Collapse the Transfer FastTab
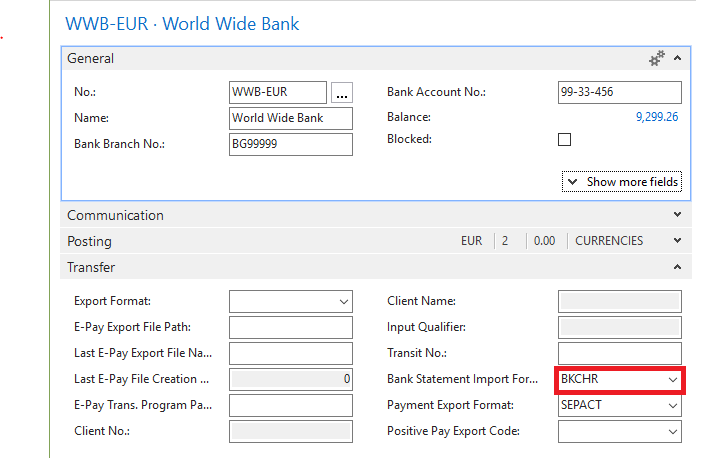723x458 pixels. point(677,268)
